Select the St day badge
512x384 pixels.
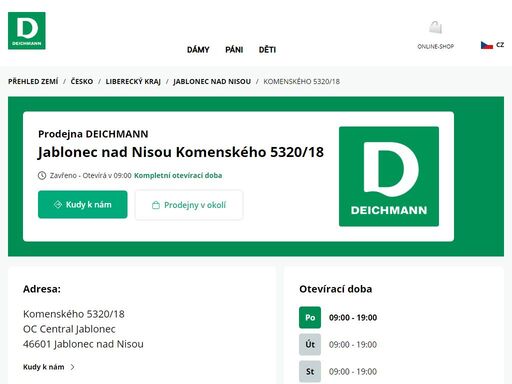310,371
